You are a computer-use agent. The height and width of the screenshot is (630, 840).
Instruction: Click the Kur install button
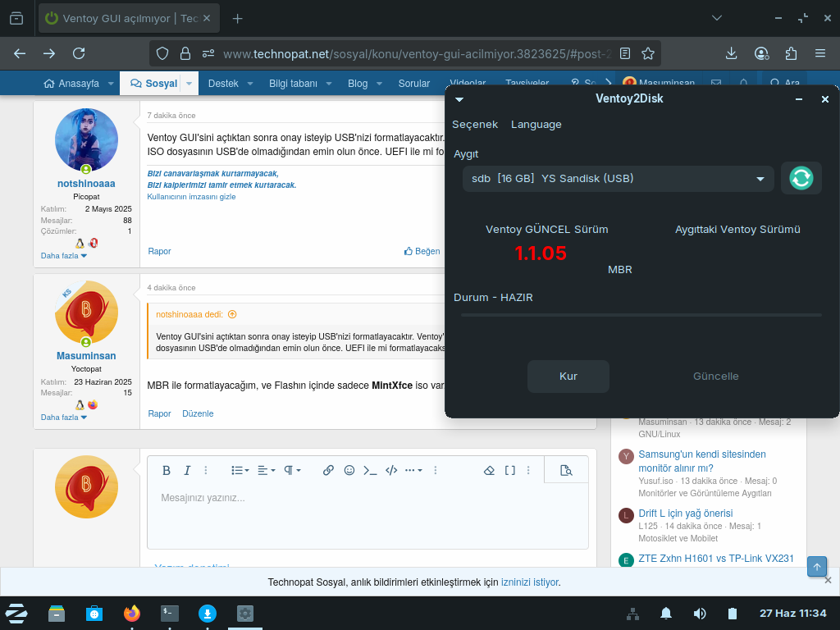[568, 376]
